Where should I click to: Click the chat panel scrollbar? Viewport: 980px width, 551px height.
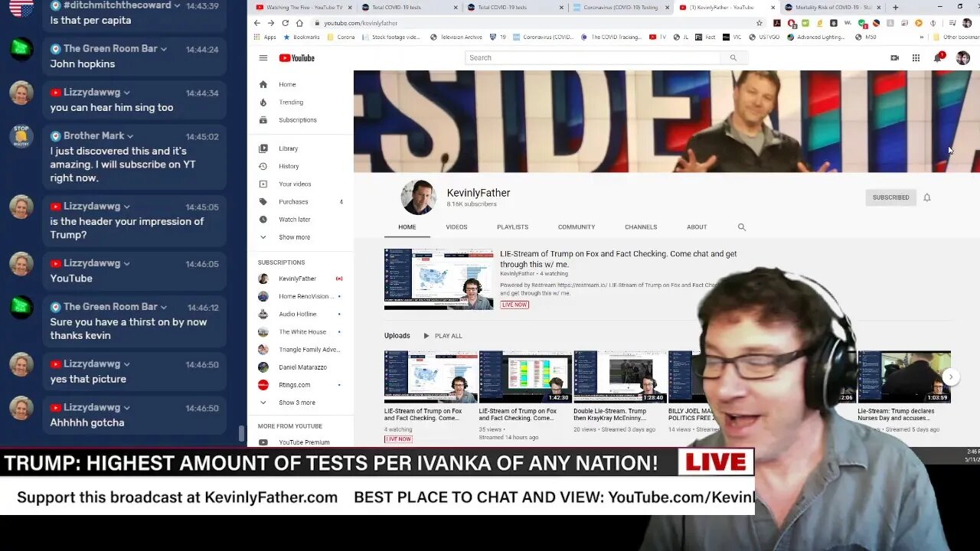[x=243, y=434]
